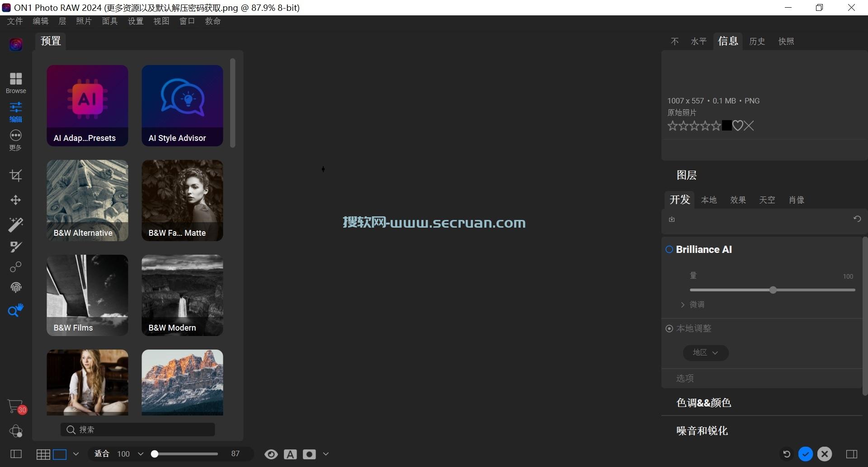This screenshot has height=467, width=868.
Task: Set the third rating star
Action: pos(694,126)
